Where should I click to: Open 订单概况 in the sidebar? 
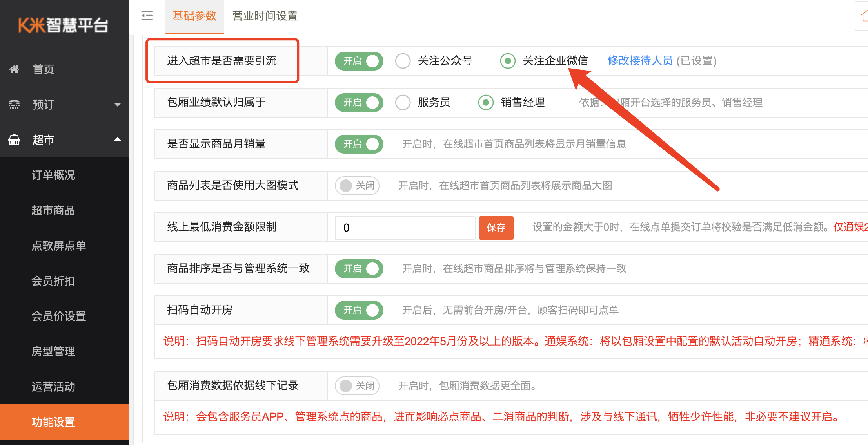tap(53, 175)
